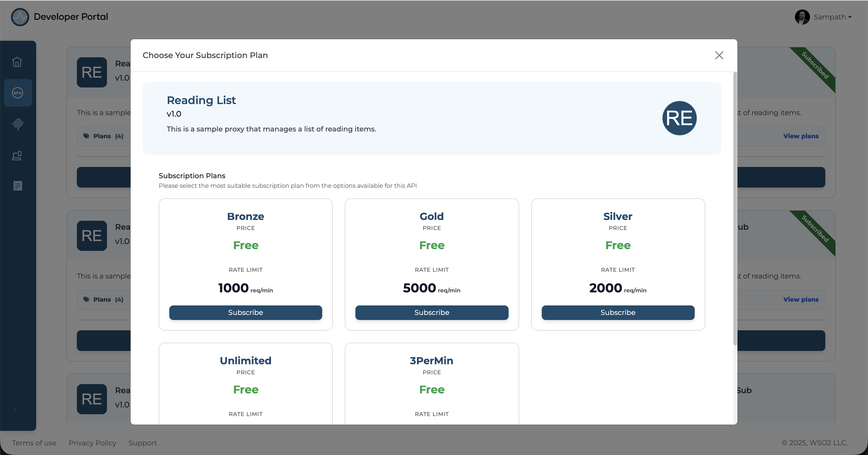This screenshot has height=455, width=868.
Task: Select the APIs icon in the sidebar
Action: pos(18,93)
